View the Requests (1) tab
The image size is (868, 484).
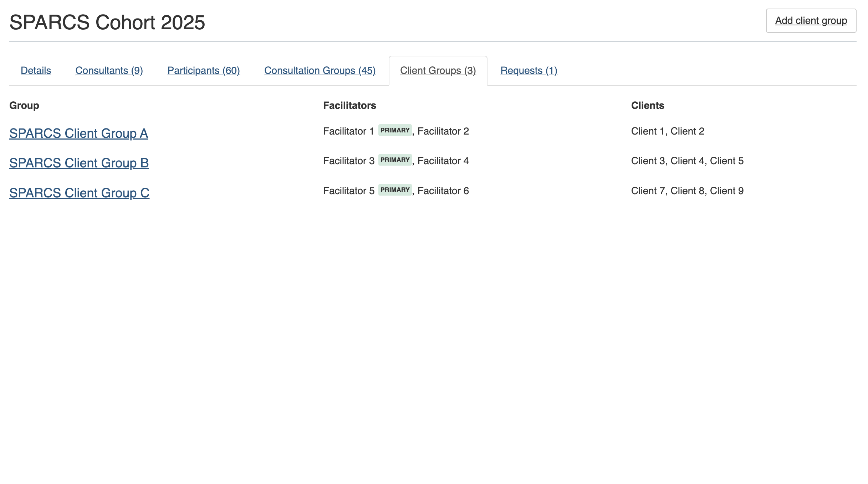(x=529, y=71)
